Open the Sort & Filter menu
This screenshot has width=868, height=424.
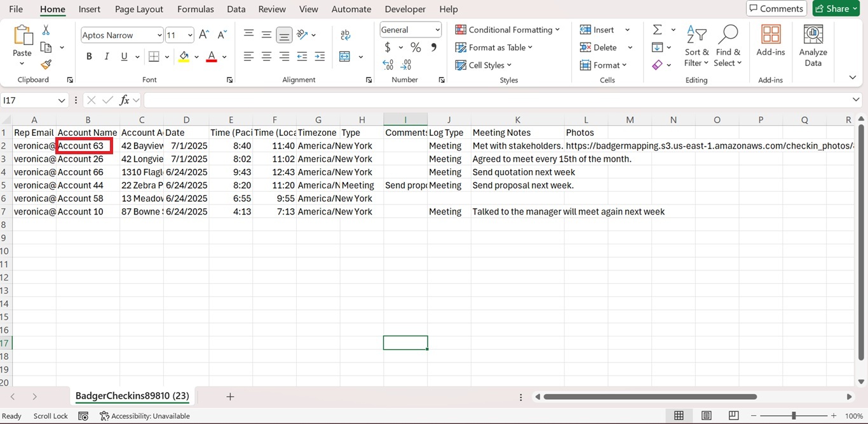point(696,45)
